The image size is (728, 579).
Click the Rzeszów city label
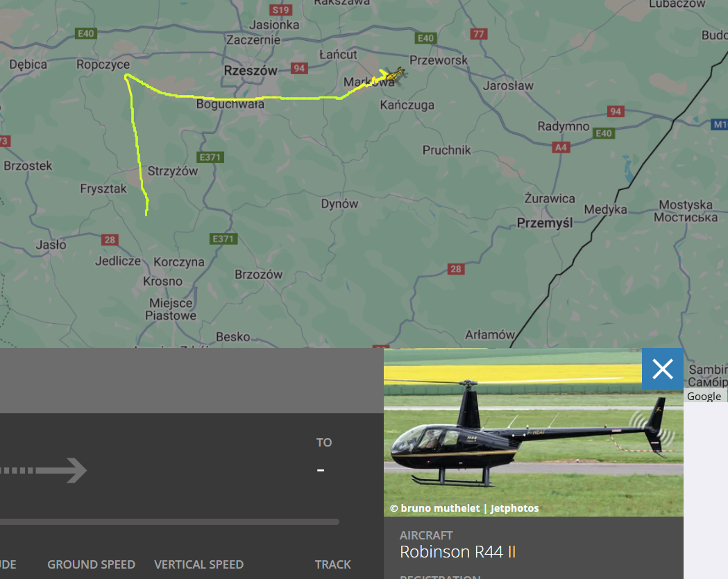[x=251, y=71]
